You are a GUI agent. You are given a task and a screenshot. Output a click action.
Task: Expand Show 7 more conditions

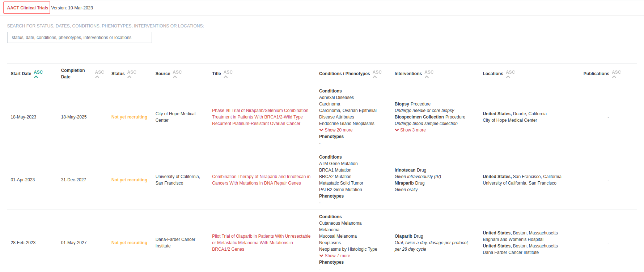click(335, 256)
